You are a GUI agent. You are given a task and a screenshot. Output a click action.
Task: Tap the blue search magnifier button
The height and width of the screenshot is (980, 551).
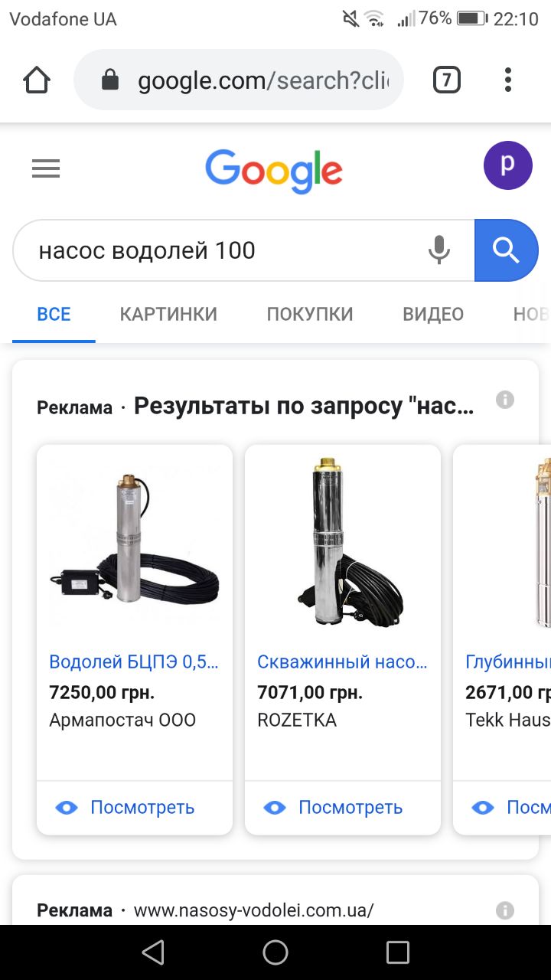pyautogui.click(x=506, y=250)
